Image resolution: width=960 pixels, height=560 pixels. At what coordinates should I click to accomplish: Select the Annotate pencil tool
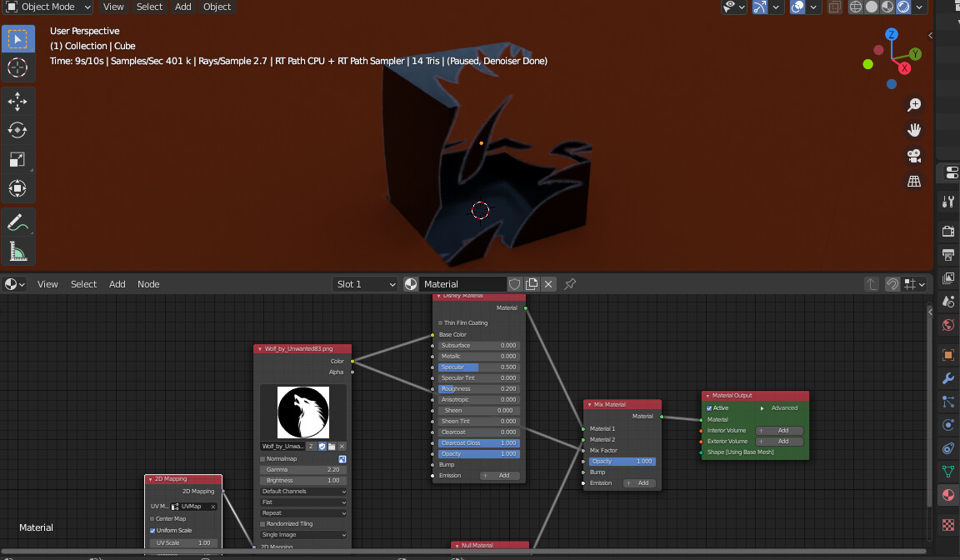pos(17,222)
